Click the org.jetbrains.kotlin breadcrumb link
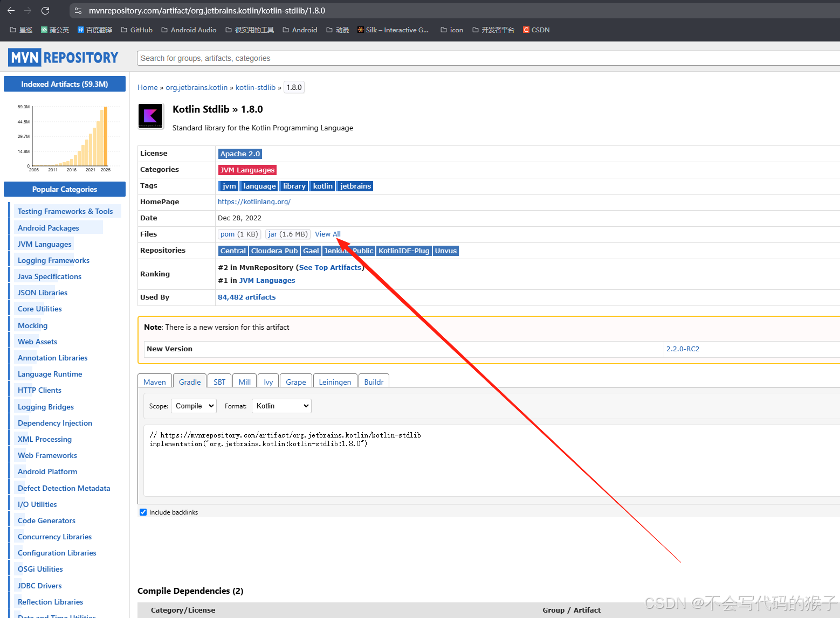The width and height of the screenshot is (840, 618). (x=197, y=87)
